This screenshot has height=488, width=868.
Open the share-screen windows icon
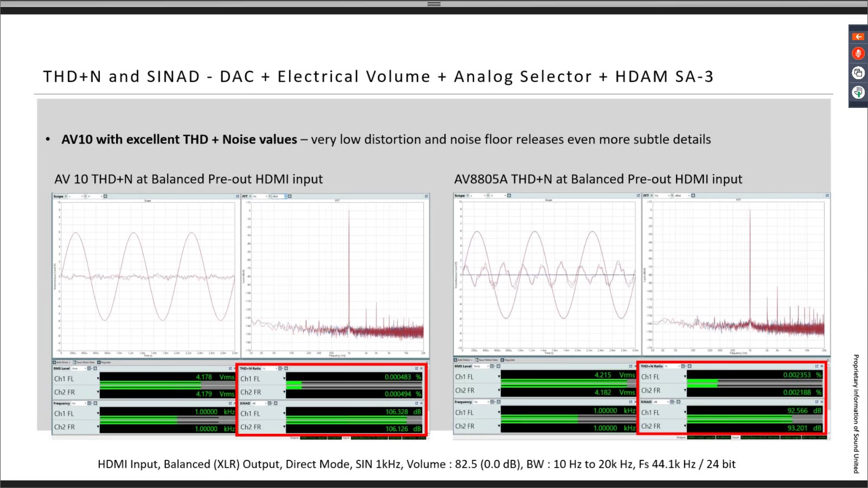click(x=858, y=73)
